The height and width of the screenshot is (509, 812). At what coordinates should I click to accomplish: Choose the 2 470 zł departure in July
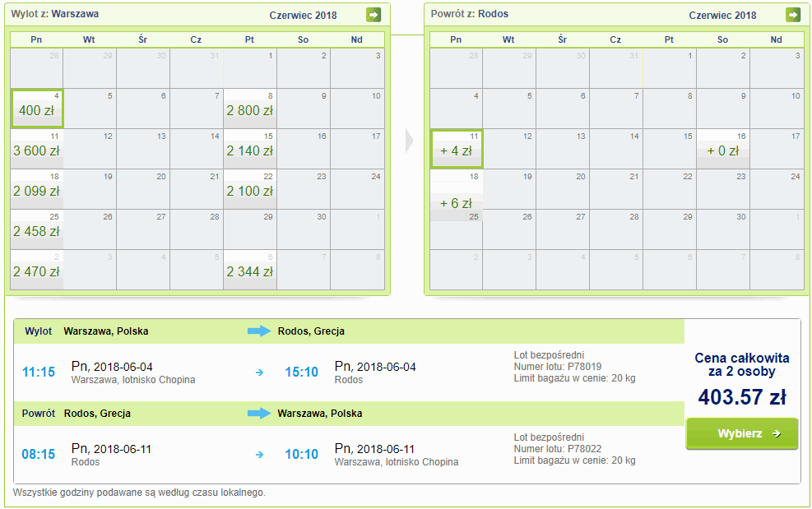(37, 271)
